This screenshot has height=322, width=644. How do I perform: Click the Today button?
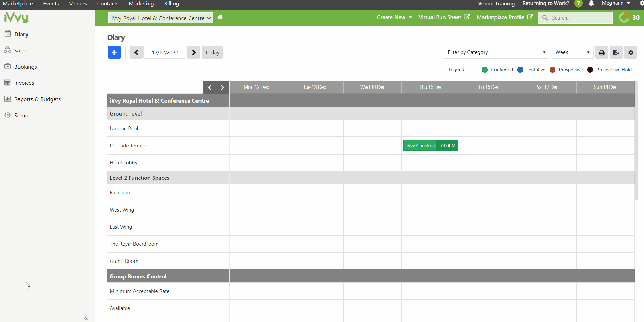(x=212, y=52)
